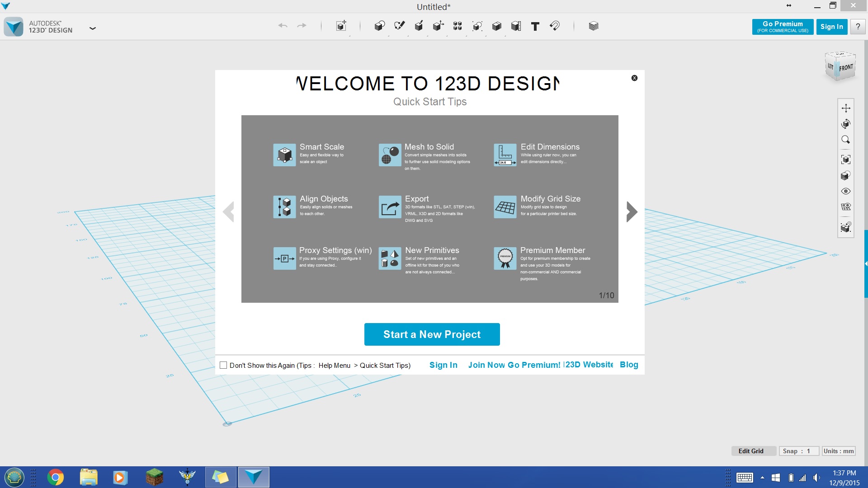Click the Fit to view icon
This screenshot has height=488, width=868.
pyautogui.click(x=846, y=159)
